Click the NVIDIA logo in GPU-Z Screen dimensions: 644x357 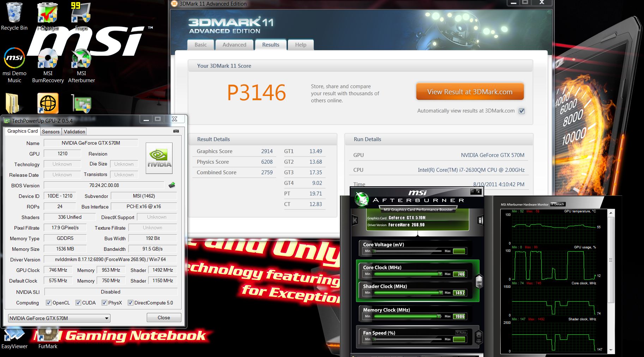pyautogui.click(x=159, y=158)
